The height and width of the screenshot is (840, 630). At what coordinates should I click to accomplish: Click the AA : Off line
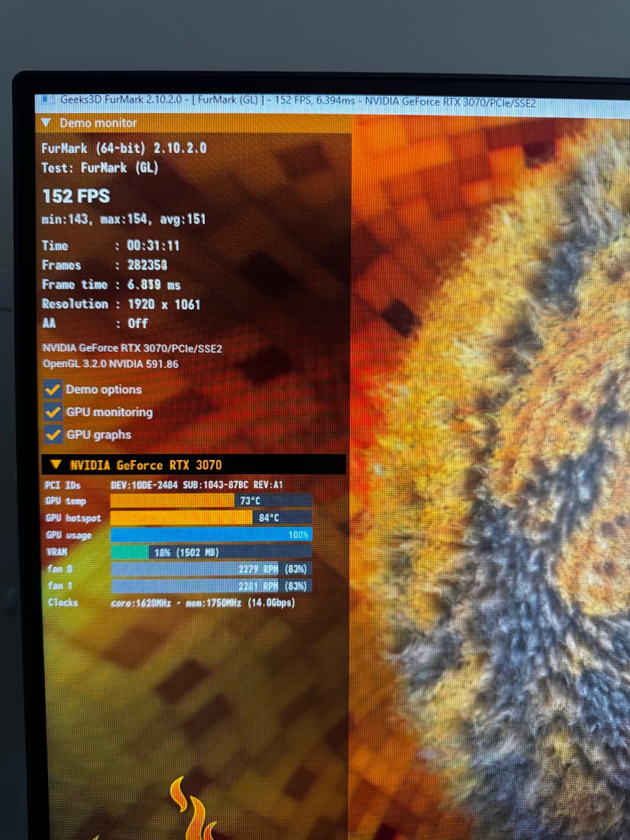[95, 324]
